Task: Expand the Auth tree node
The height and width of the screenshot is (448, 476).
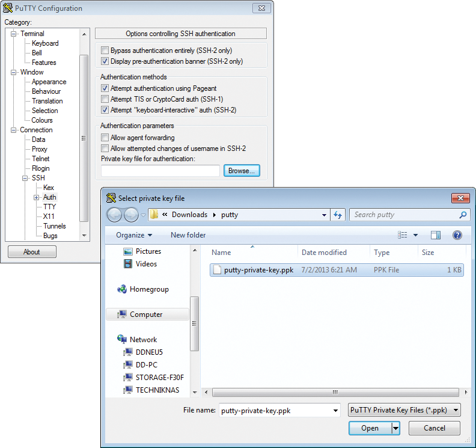Action: [x=37, y=197]
